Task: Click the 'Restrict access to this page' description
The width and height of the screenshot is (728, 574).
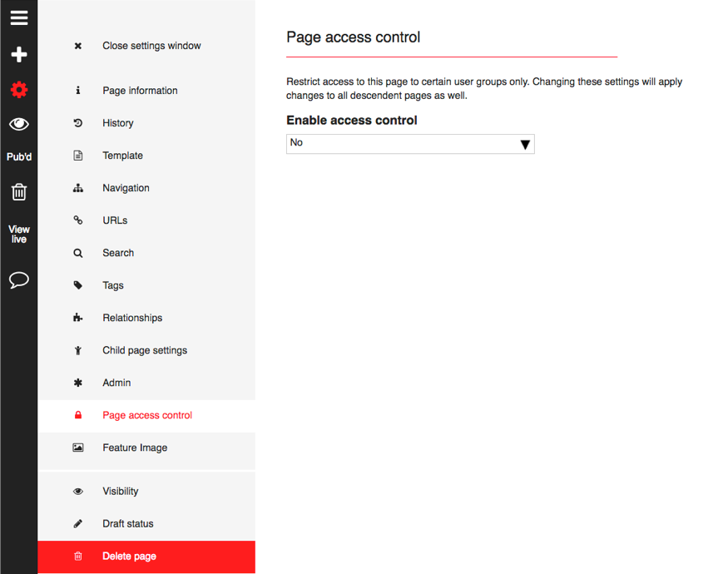Action: pyautogui.click(x=484, y=89)
